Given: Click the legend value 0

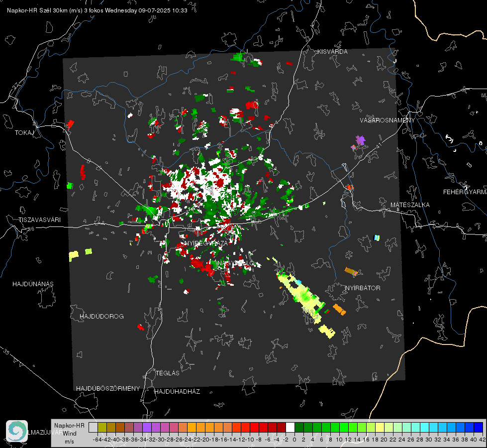Looking at the screenshot, I should [294, 440].
